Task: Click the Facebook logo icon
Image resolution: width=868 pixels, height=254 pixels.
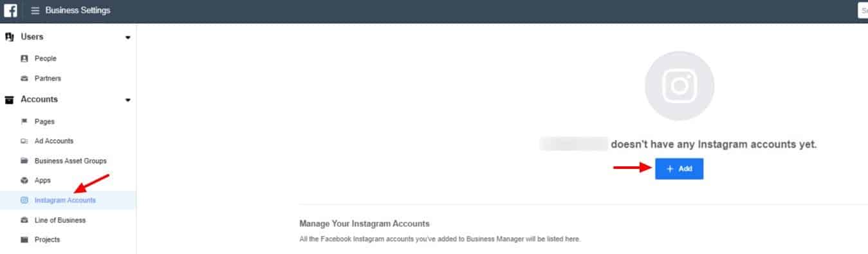Action: click(10, 10)
